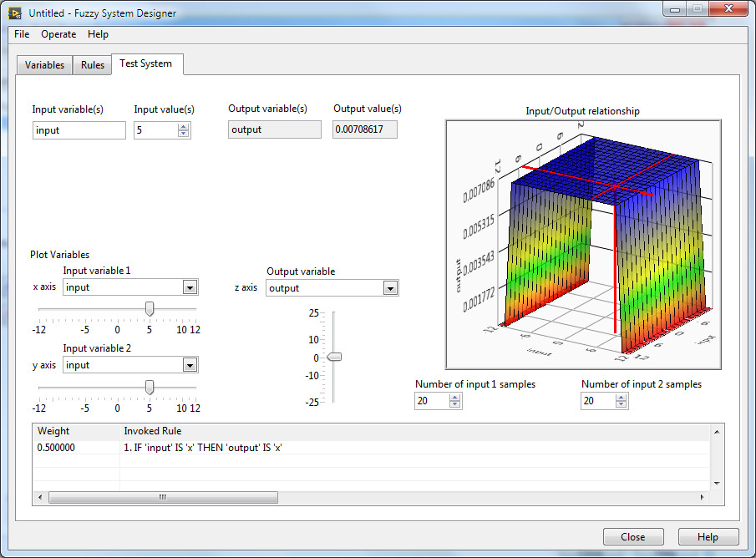Open the x axis Input variable 1 dropdown

point(190,287)
